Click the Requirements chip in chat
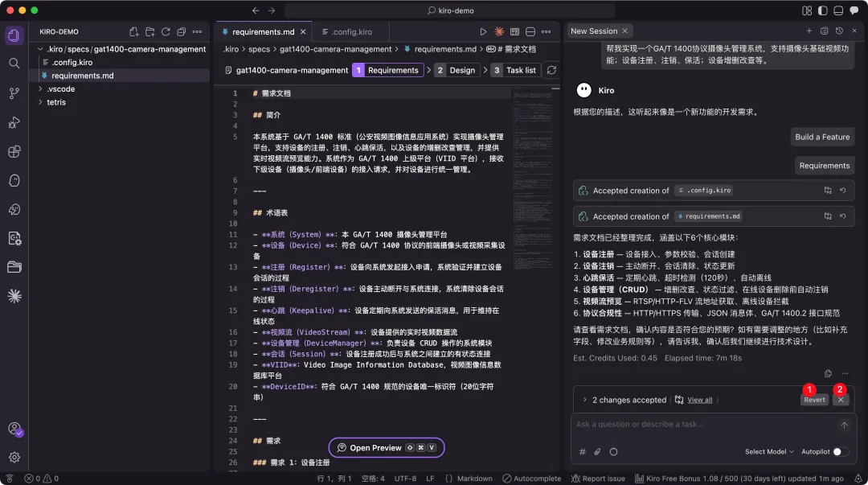The height and width of the screenshot is (485, 868). pos(825,165)
